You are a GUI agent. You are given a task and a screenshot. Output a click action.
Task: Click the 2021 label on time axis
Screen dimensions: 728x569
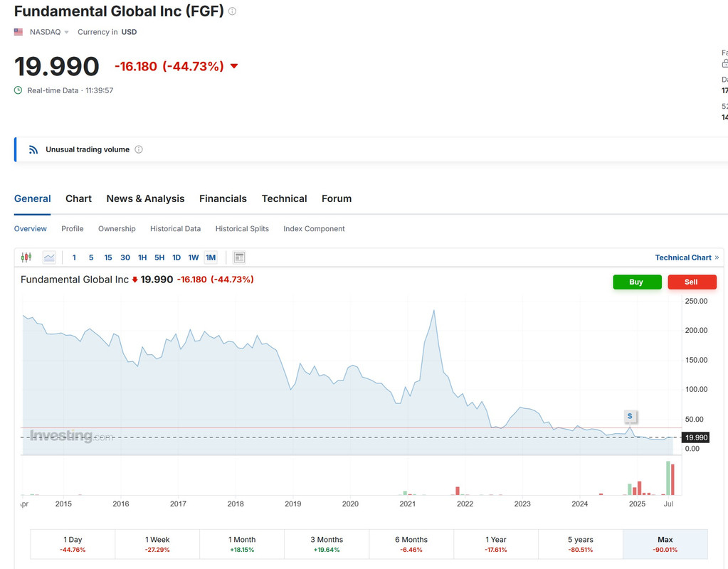coord(407,504)
